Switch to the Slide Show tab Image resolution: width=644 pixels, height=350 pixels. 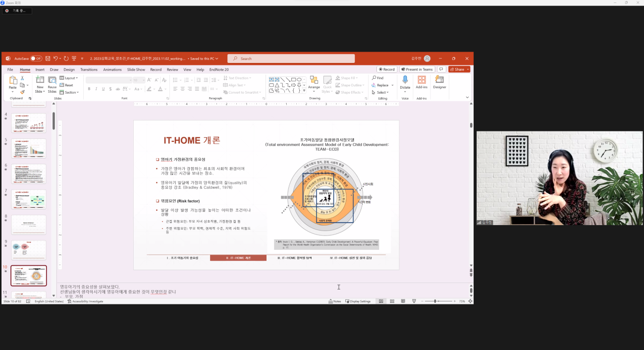tap(136, 69)
